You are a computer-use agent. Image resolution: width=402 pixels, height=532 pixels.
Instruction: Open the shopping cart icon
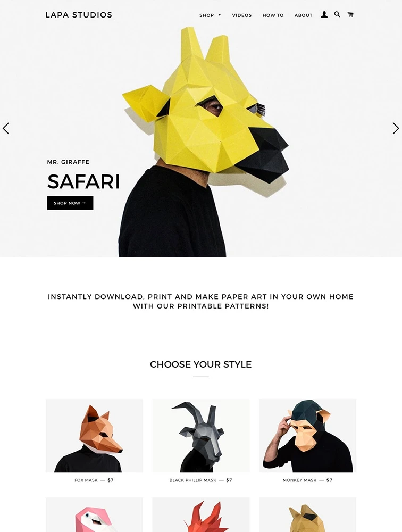pyautogui.click(x=350, y=14)
